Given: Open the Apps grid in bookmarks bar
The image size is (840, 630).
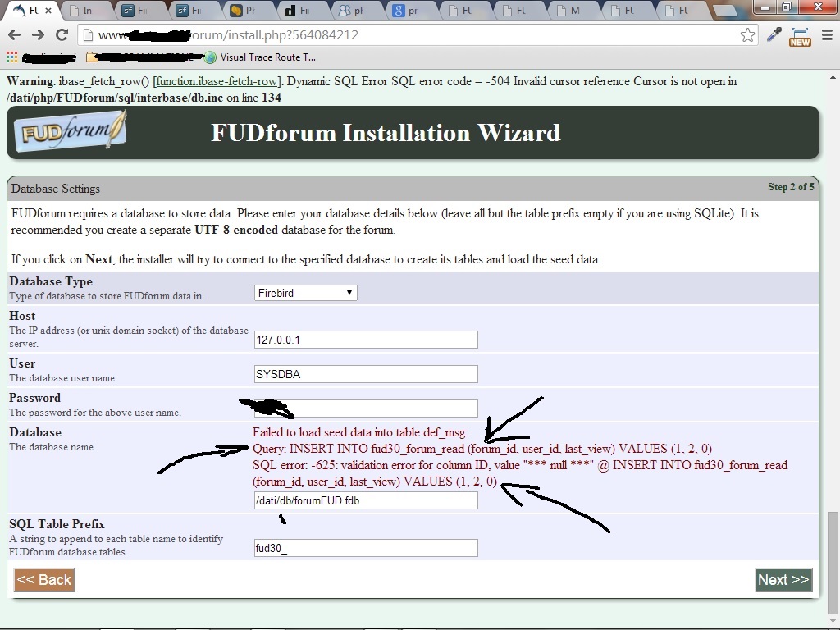Looking at the screenshot, I should coord(11,57).
